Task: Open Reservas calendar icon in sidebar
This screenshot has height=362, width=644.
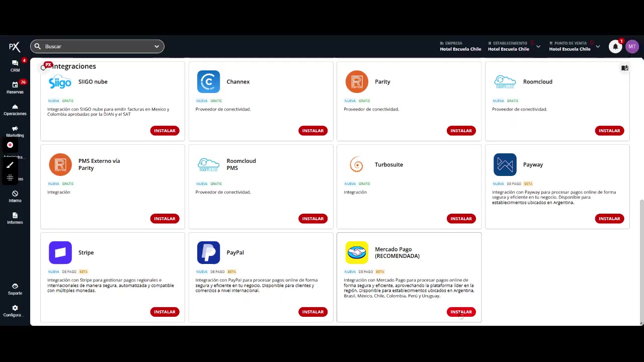Action: pyautogui.click(x=15, y=85)
